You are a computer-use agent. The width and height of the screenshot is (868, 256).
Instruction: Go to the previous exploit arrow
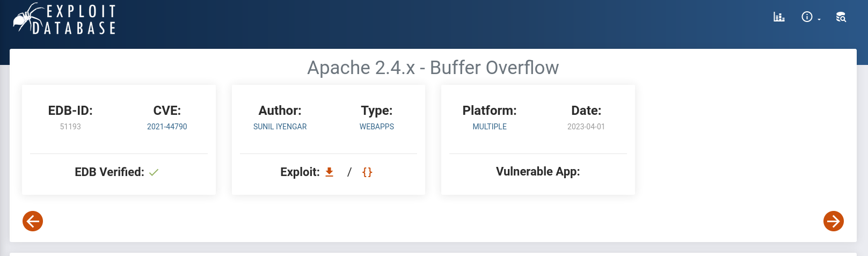[x=33, y=221]
